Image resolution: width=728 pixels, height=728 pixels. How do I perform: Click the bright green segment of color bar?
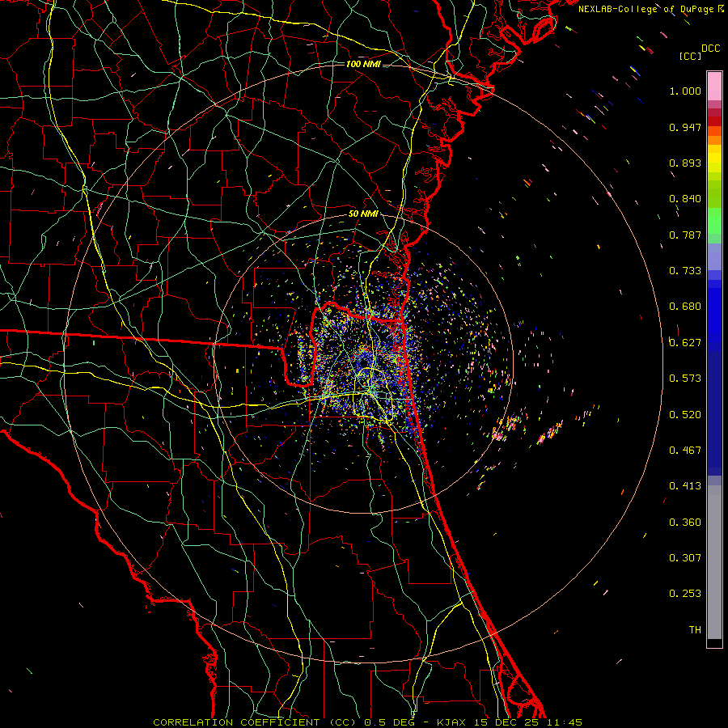point(714,221)
